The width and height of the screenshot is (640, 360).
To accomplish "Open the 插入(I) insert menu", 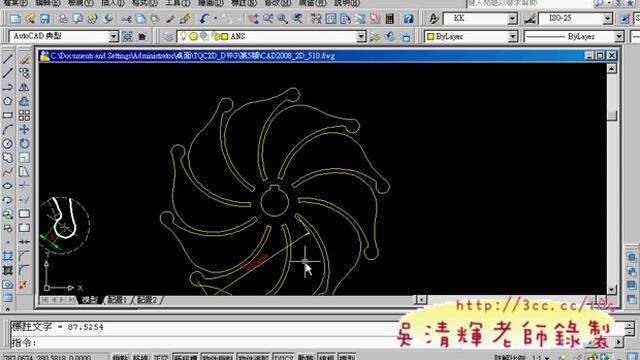I will (x=113, y=3).
